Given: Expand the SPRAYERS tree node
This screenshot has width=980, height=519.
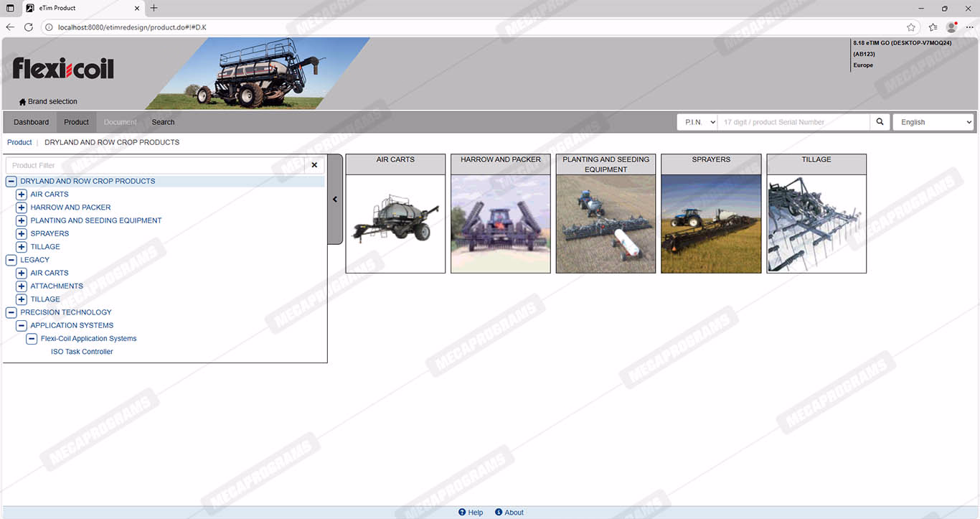Looking at the screenshot, I should 22,234.
